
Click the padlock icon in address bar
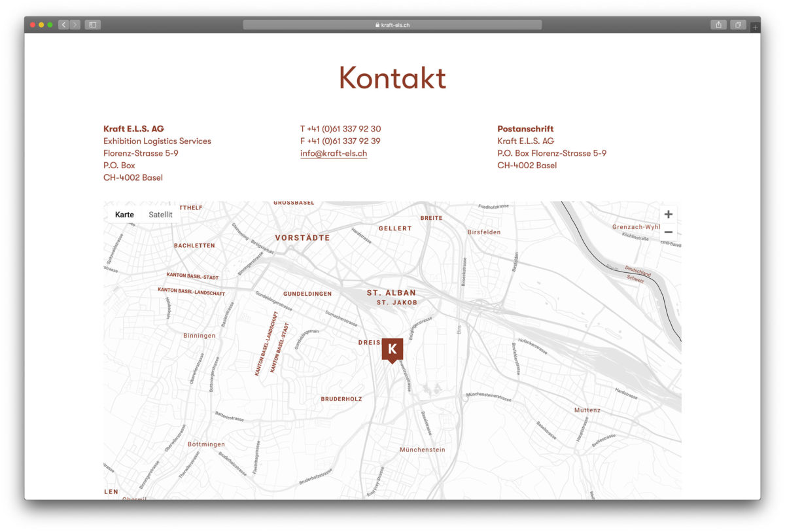point(377,25)
